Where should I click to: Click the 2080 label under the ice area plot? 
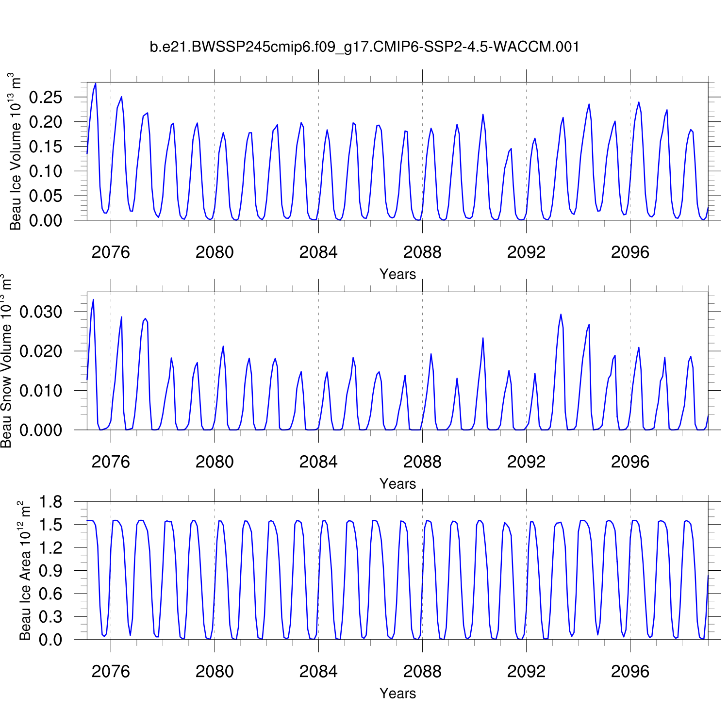click(215, 672)
